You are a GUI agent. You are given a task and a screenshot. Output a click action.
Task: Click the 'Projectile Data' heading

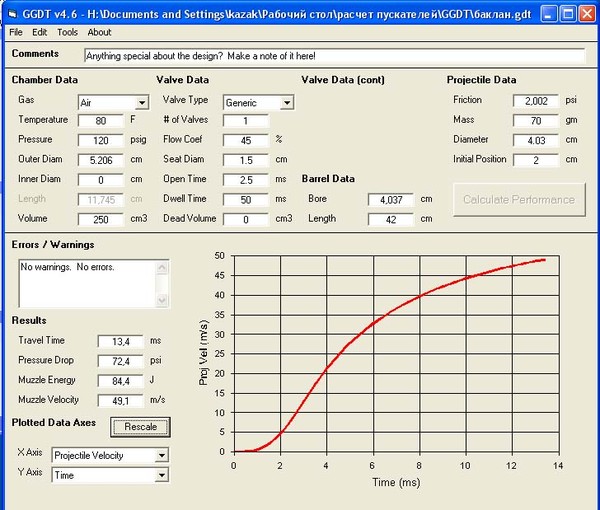[x=481, y=80]
